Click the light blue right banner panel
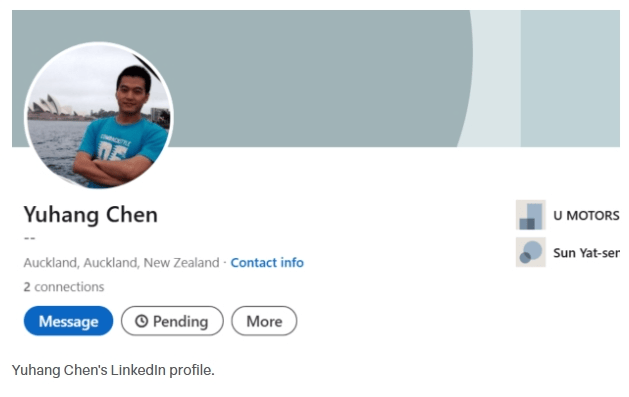Image resolution: width=629 pixels, height=397 pixels. coord(570,78)
